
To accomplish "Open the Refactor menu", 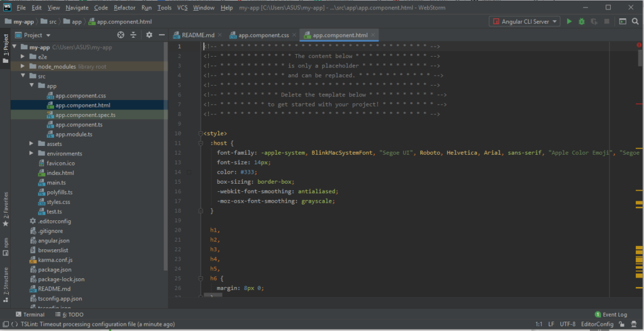I will pos(124,8).
